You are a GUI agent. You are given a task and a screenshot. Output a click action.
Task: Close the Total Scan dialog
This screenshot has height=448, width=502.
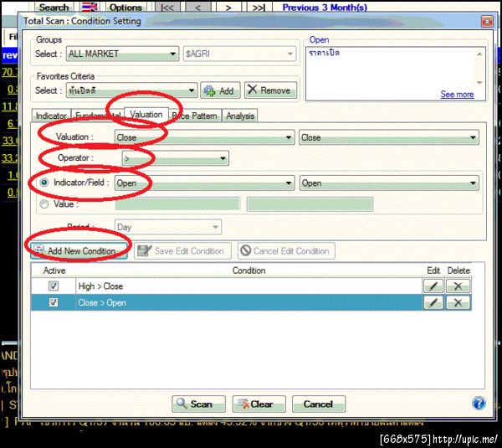click(x=487, y=22)
